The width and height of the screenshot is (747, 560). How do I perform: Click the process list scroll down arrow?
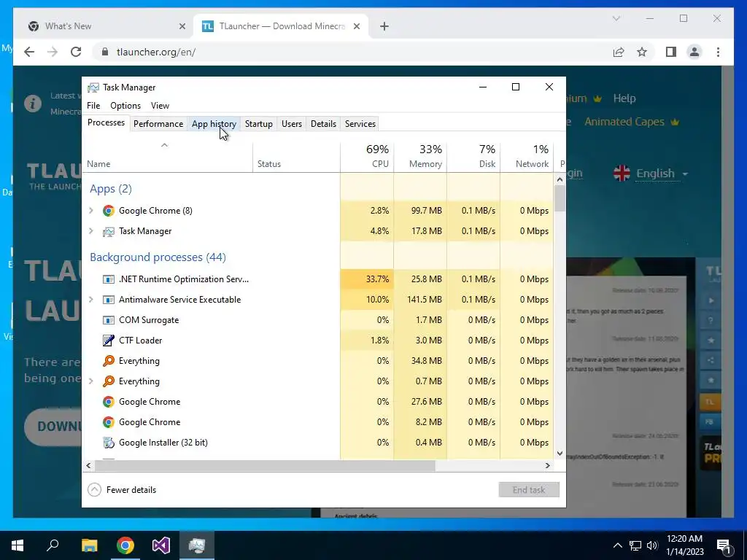[x=560, y=454]
